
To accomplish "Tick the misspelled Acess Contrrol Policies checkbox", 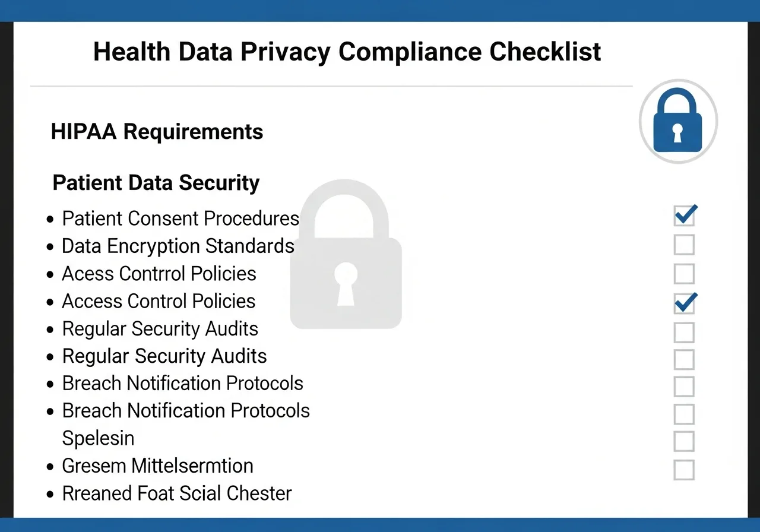I will point(684,274).
